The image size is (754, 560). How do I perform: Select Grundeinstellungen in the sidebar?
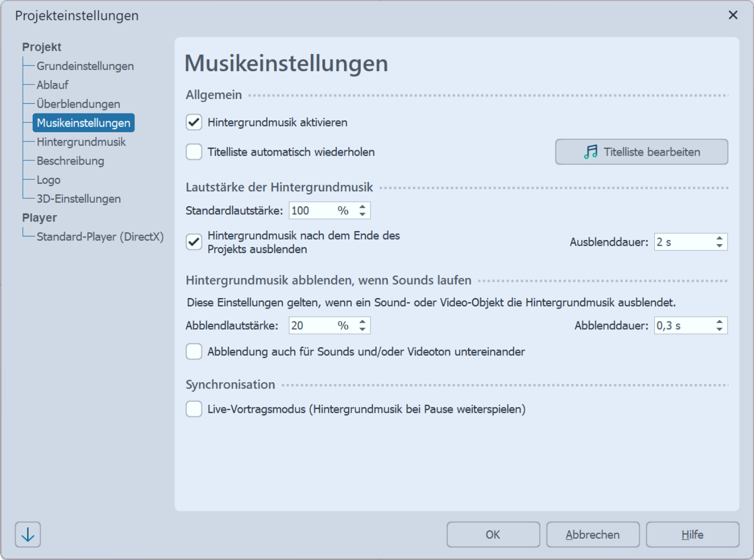85,66
